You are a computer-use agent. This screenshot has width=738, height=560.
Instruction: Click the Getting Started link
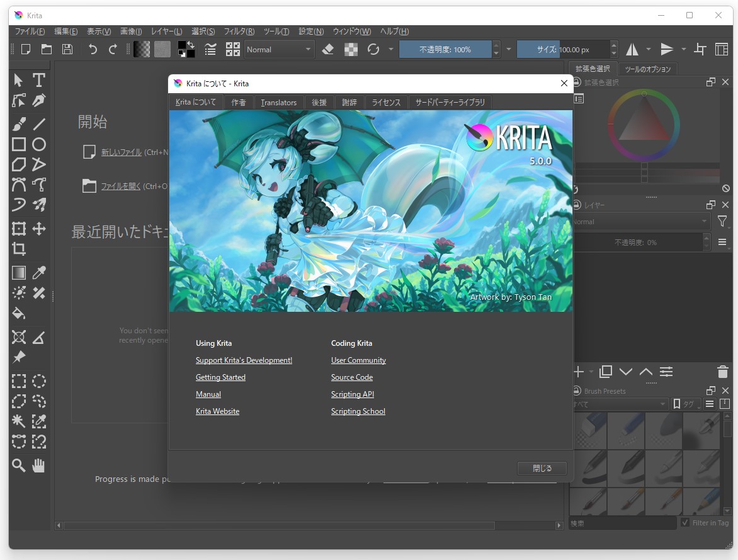[220, 377]
